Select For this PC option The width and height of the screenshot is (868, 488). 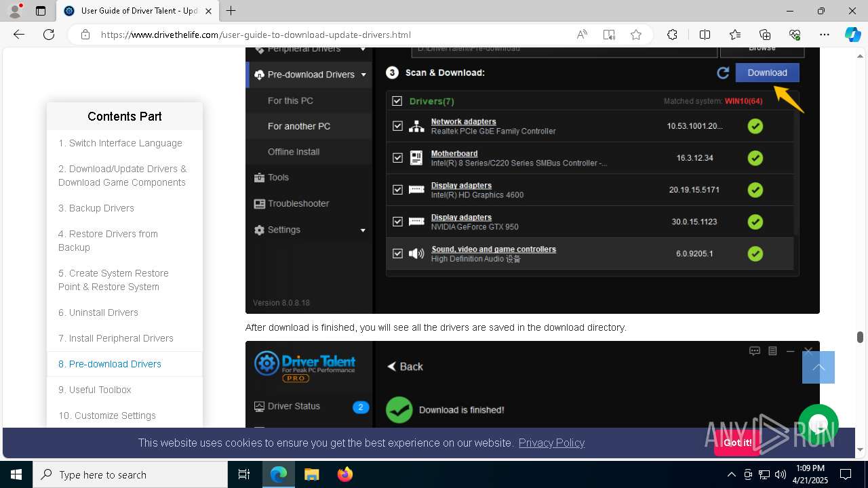point(290,100)
